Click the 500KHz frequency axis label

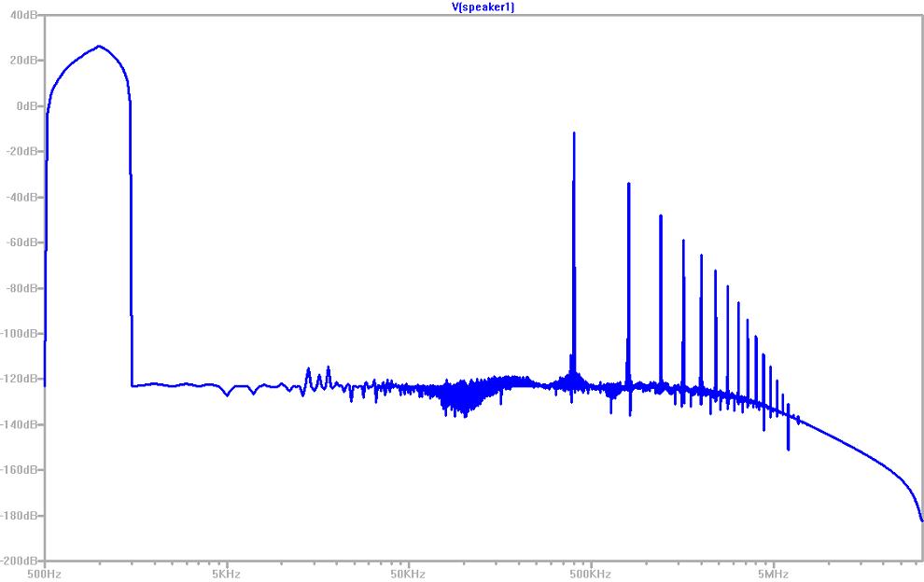tap(591, 574)
